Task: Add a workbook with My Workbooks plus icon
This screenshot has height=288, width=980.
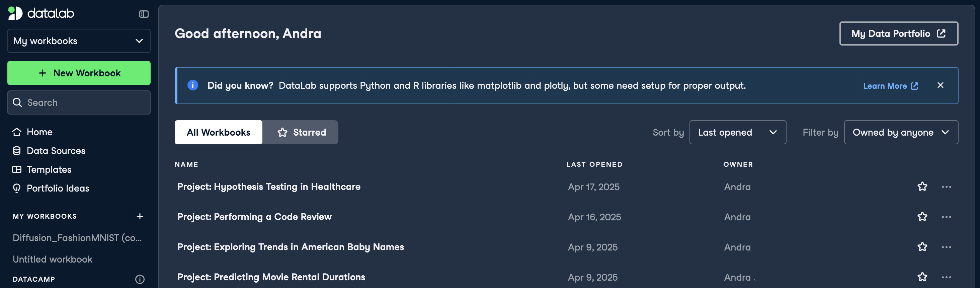Action: point(140,216)
